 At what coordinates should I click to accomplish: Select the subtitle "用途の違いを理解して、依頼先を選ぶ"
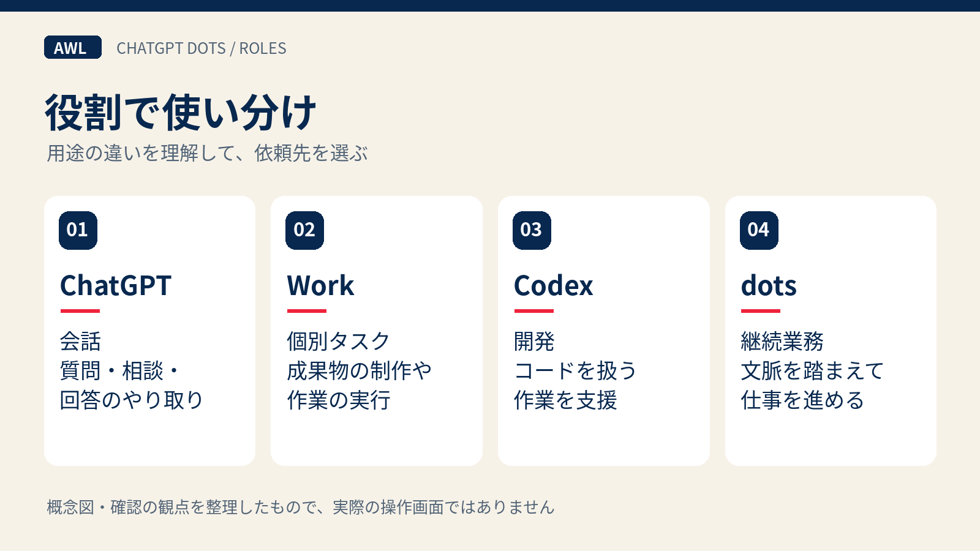[207, 153]
